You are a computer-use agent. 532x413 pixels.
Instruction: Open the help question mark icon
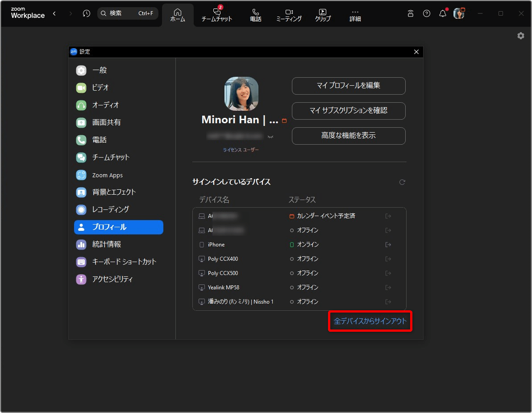pyautogui.click(x=427, y=13)
